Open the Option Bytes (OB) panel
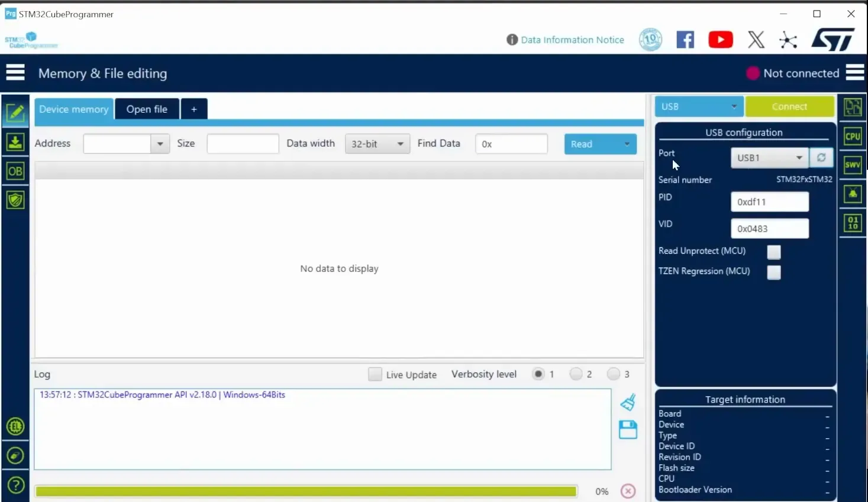 [15, 171]
